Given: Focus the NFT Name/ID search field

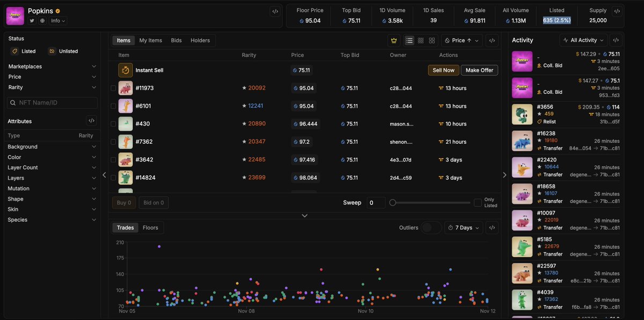Looking at the screenshot, I should click(x=52, y=102).
